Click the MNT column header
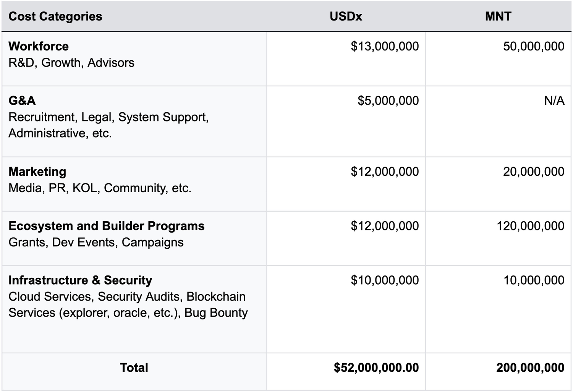 click(x=498, y=16)
